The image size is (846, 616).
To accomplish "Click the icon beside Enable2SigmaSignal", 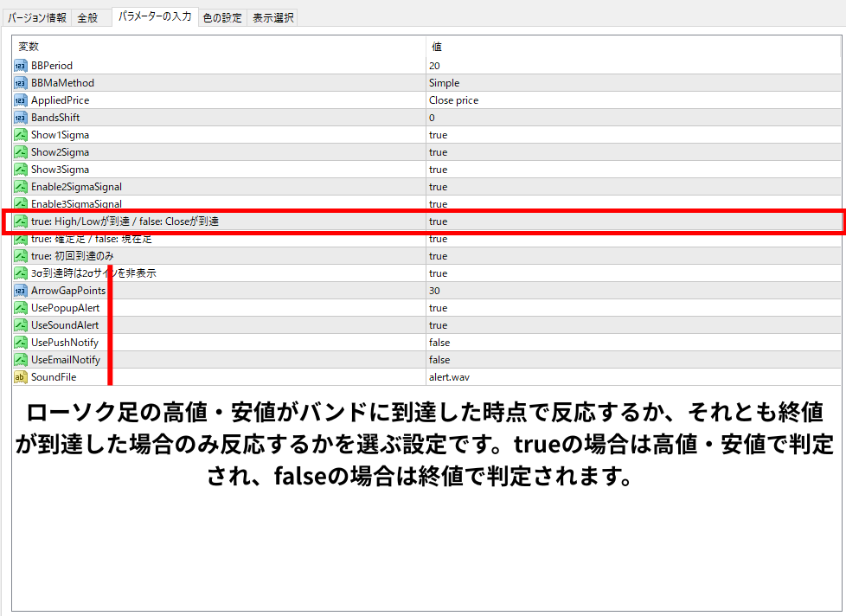I will coord(21,187).
